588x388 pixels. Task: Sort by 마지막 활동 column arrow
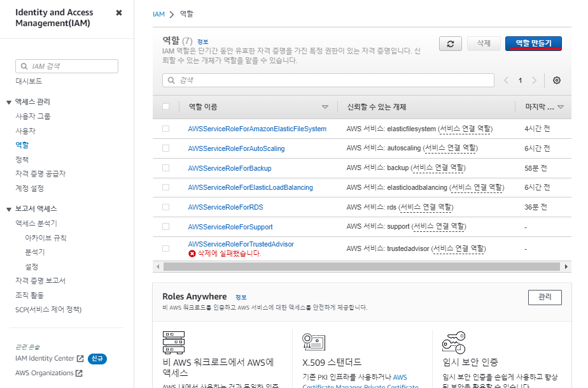pyautogui.click(x=561, y=107)
